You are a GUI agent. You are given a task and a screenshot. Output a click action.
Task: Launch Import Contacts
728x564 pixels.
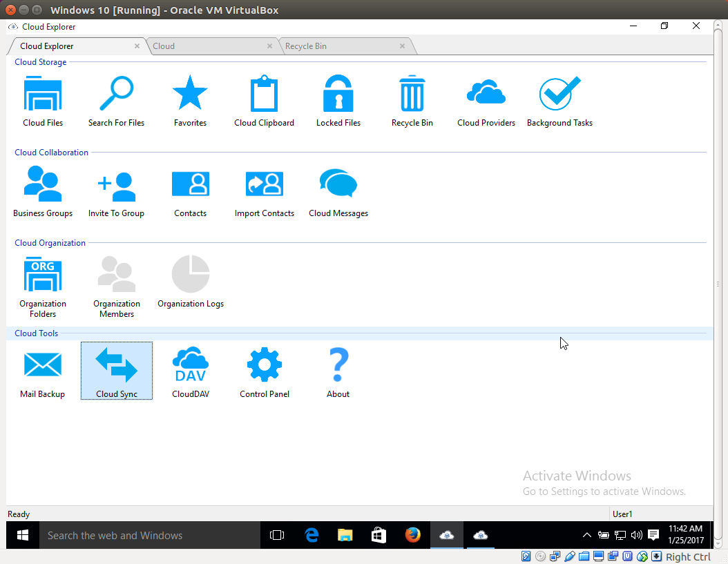[264, 191]
